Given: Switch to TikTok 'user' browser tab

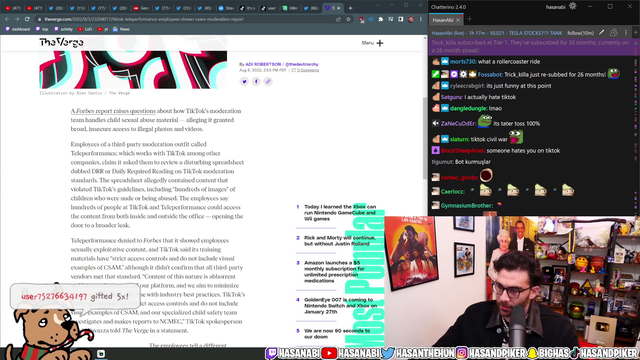Looking at the screenshot, I should (269, 8).
